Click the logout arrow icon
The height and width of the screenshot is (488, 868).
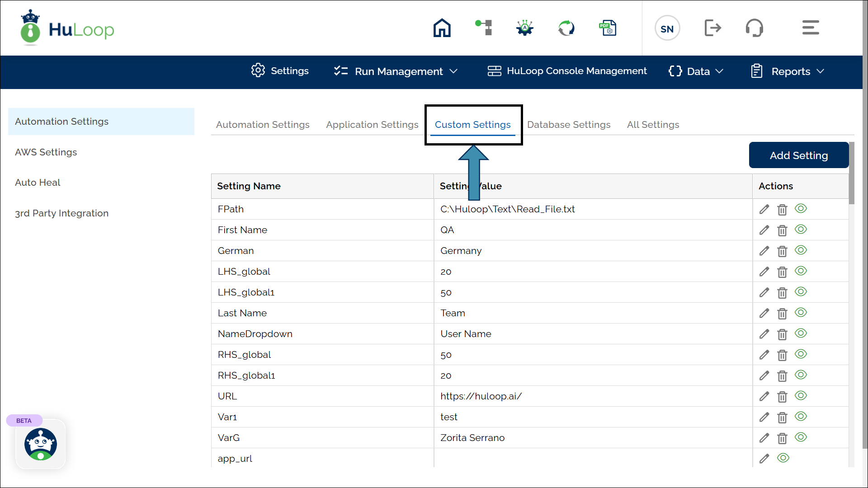[712, 28]
